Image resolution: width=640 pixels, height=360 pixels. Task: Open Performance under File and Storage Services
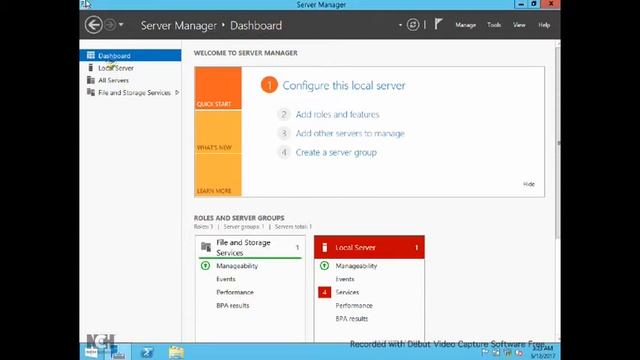click(235, 292)
